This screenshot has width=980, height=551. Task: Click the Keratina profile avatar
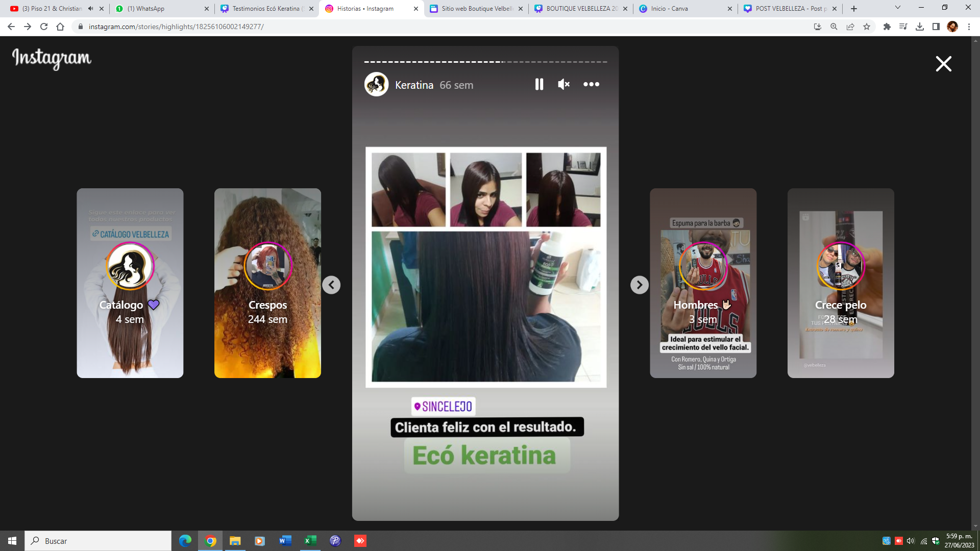click(377, 85)
